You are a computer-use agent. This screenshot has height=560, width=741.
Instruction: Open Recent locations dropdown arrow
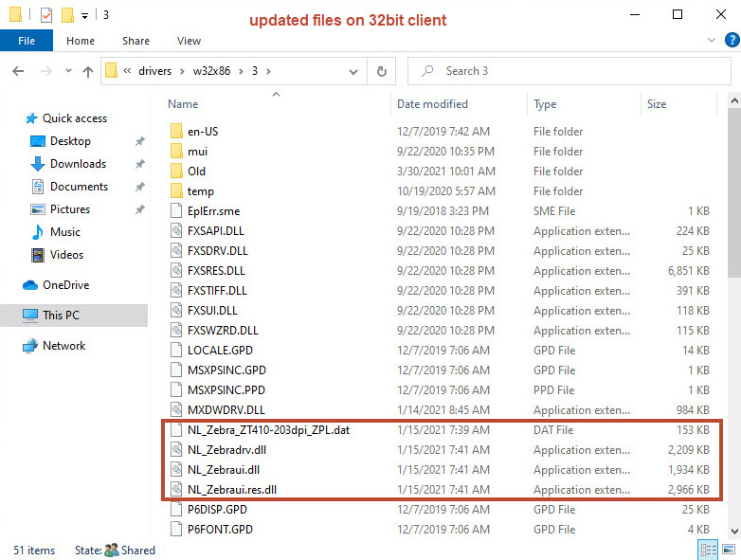point(66,71)
